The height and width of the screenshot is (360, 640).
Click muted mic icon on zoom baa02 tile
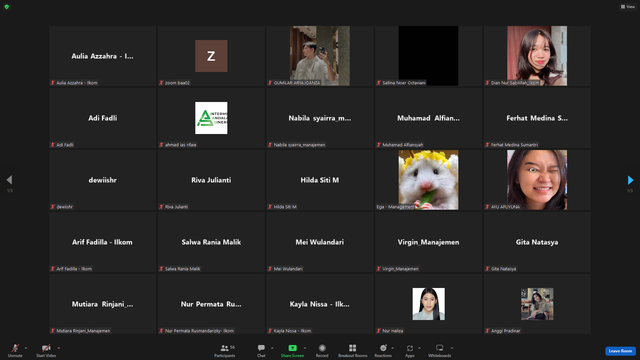[x=161, y=82]
